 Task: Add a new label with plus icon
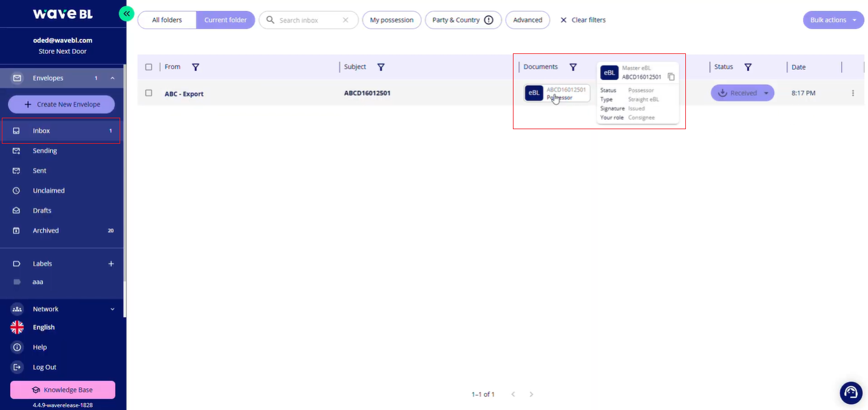[111, 264]
